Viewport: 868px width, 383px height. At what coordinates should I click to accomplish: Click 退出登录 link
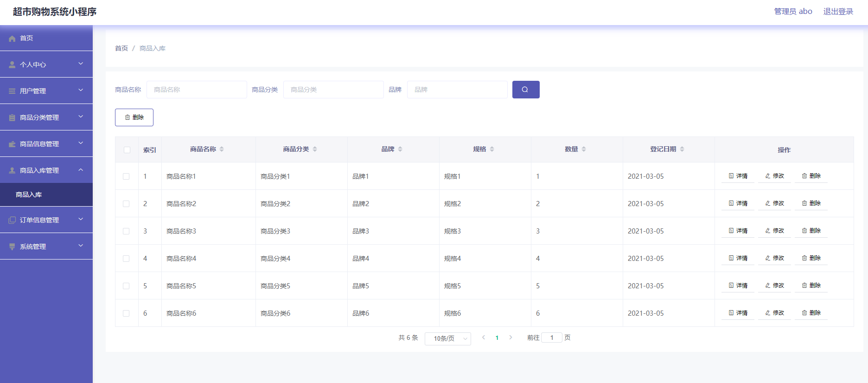(x=838, y=12)
